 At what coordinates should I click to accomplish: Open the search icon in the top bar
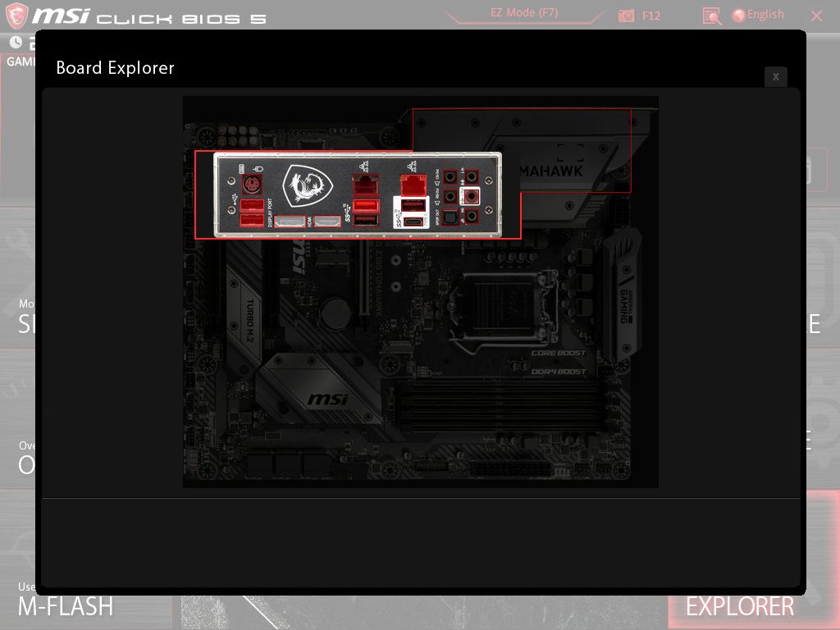(x=710, y=15)
